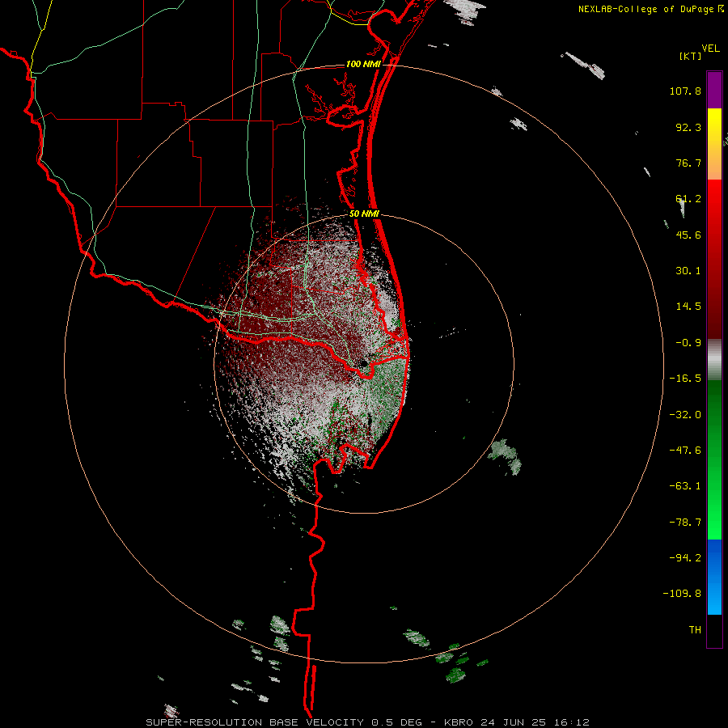Click the 92.3 legend value

coord(688,127)
